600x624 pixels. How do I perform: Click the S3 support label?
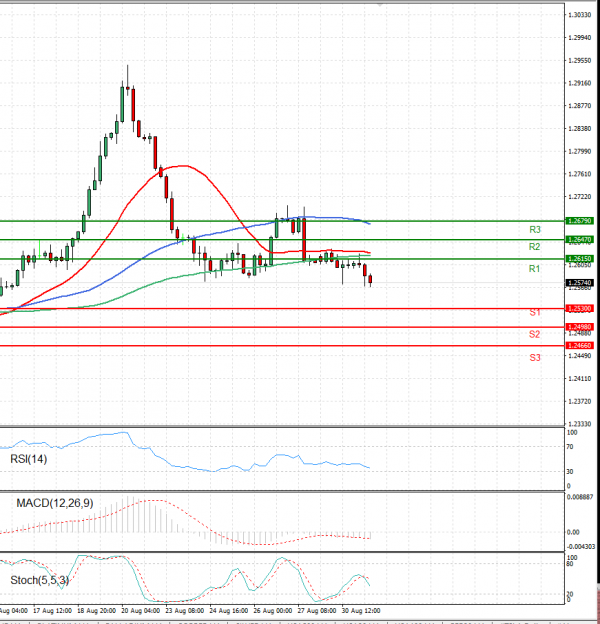coord(535,358)
